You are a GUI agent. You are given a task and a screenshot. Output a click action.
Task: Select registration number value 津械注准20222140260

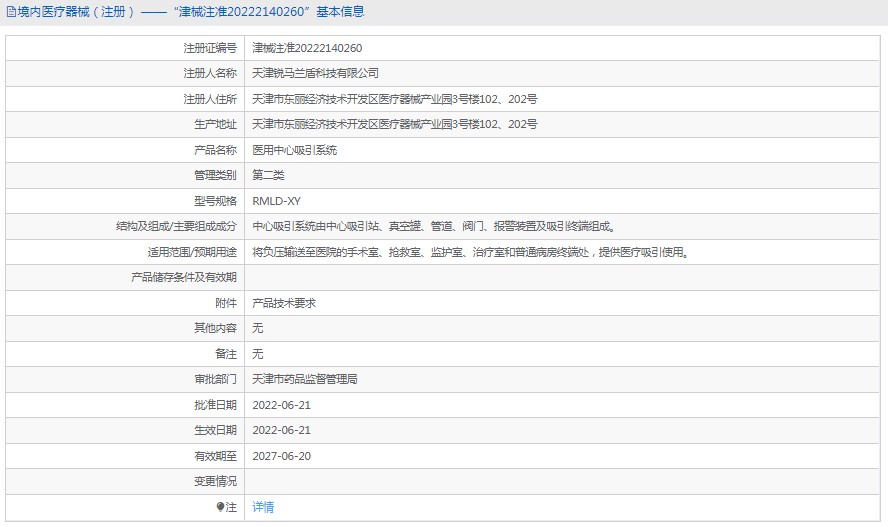click(x=307, y=48)
